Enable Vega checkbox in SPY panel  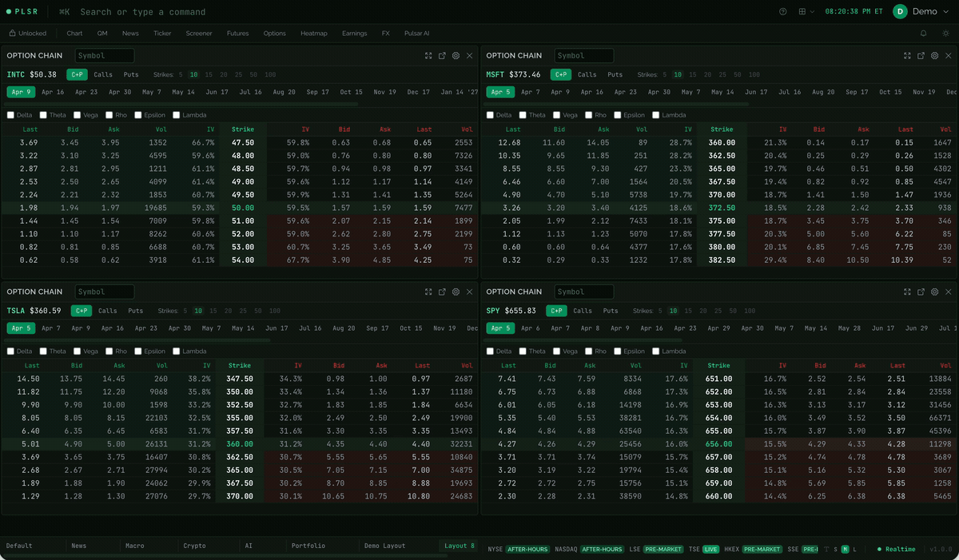click(557, 351)
